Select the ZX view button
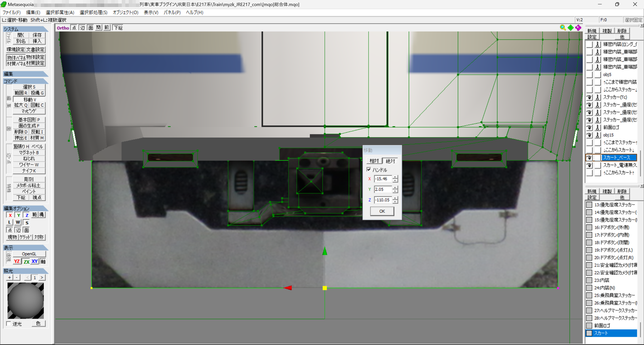 pyautogui.click(x=26, y=261)
